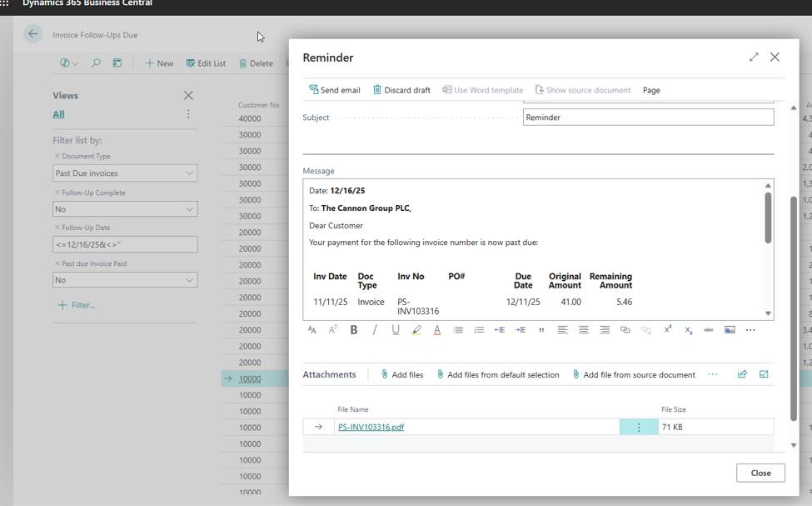812x506 pixels.
Task: Click Delete in the list toolbar
Action: pyautogui.click(x=256, y=63)
